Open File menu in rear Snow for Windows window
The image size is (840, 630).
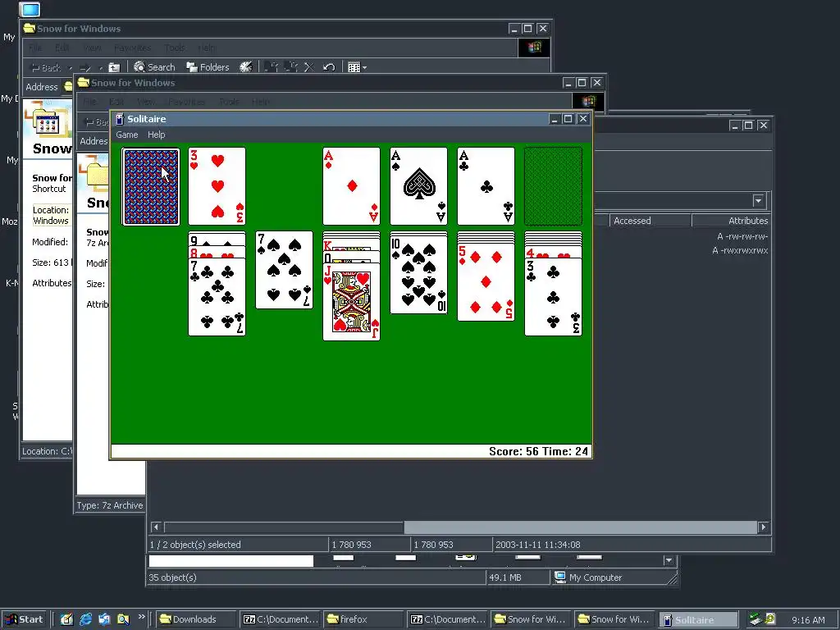35,48
